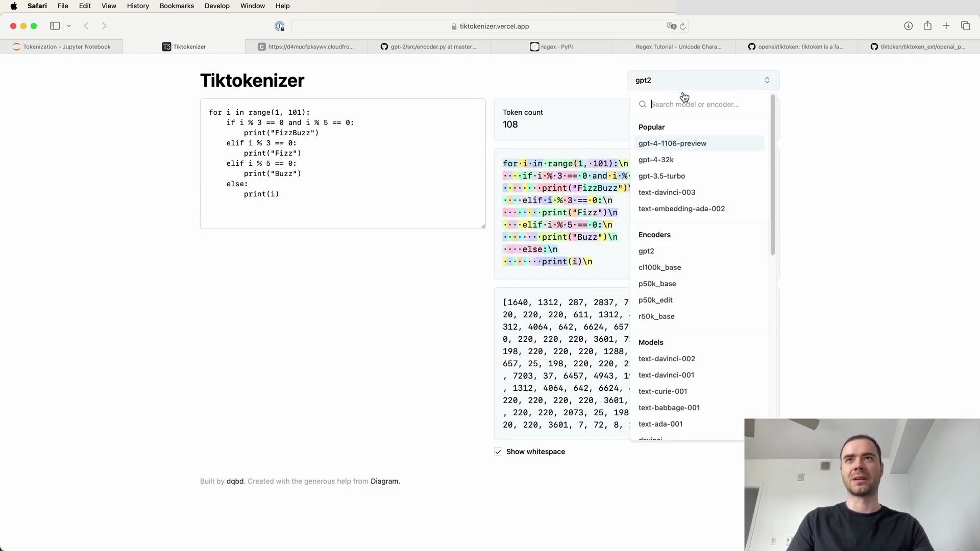Open the Develop menu in Safari
The height and width of the screenshot is (551, 980).
[x=217, y=6]
